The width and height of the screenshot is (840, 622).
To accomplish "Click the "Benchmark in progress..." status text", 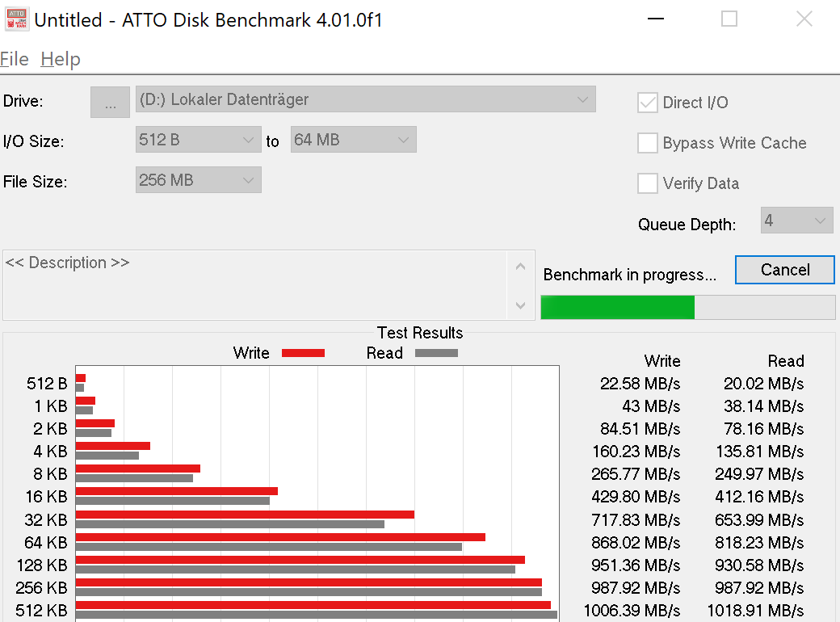I will tap(629, 275).
